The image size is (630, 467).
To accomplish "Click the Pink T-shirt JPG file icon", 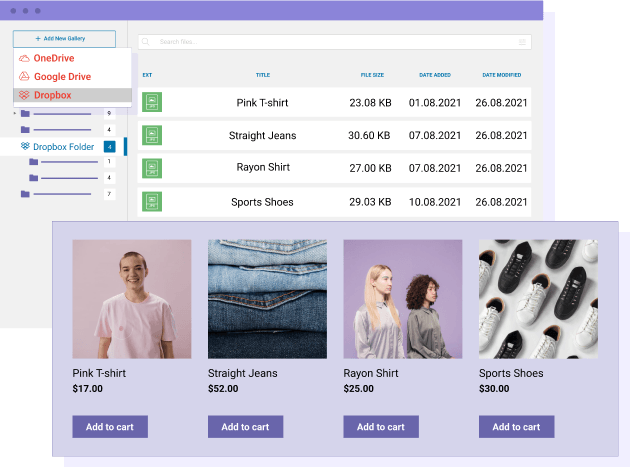I will 152,102.
